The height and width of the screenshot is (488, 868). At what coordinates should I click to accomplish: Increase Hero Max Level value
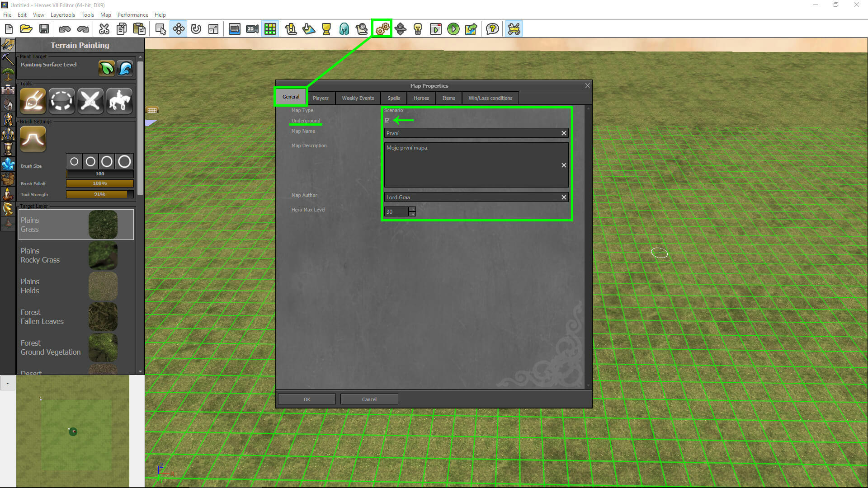[412, 209]
